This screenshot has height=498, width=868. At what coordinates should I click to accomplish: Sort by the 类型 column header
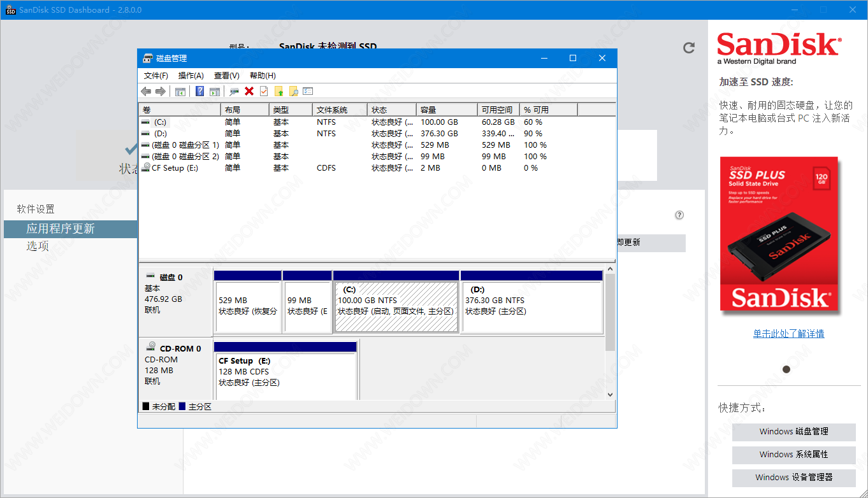(291, 110)
